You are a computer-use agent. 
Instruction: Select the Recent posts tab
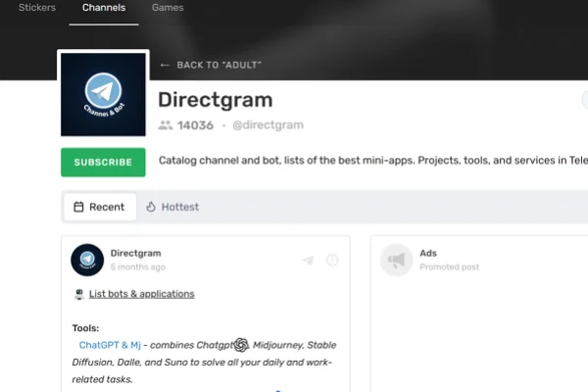pos(100,207)
